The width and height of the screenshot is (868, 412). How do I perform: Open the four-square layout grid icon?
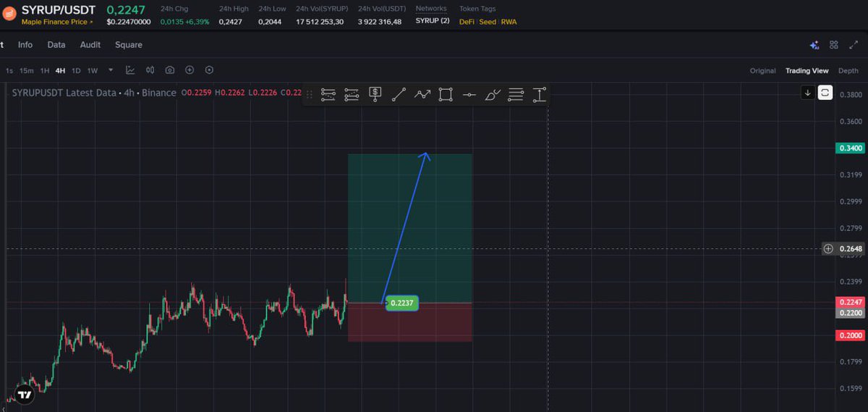coord(834,45)
